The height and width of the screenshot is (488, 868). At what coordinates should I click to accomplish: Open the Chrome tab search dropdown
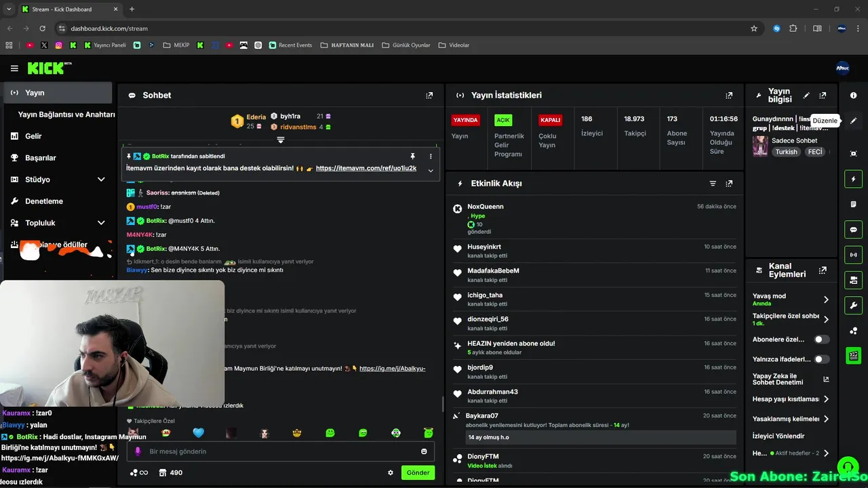(8, 9)
